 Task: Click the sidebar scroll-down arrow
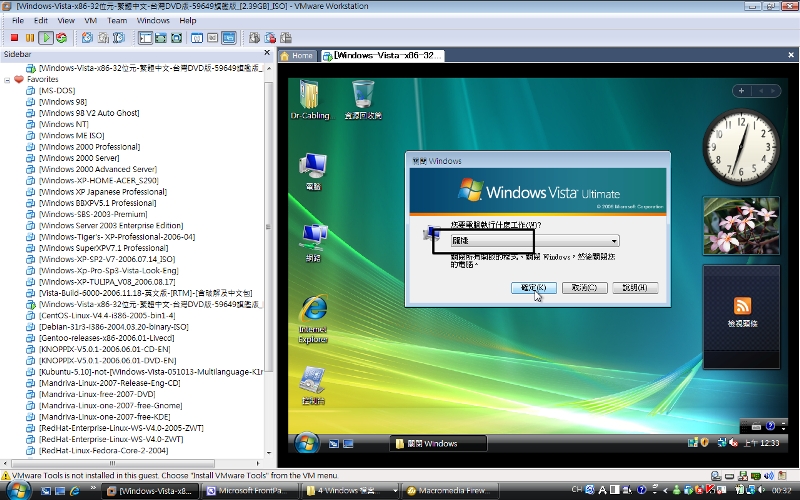tap(269, 453)
